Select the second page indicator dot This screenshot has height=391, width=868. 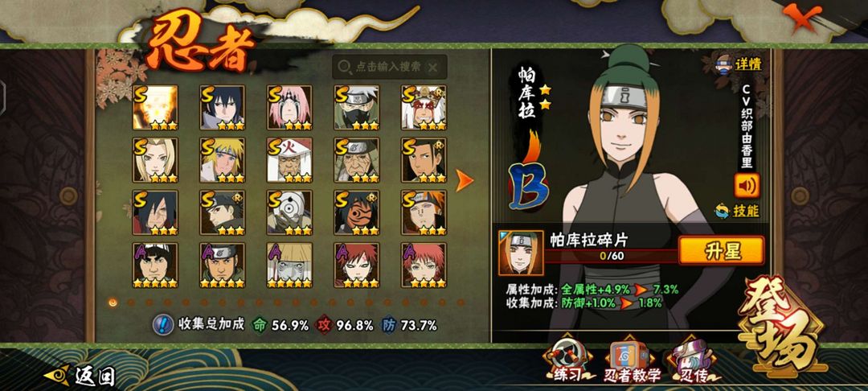click(131, 303)
